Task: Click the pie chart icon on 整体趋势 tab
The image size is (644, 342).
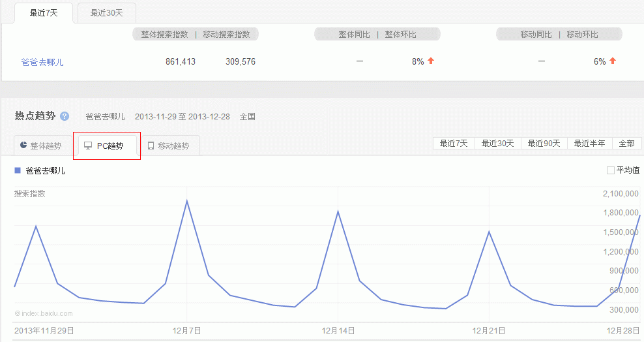Action: point(23,145)
